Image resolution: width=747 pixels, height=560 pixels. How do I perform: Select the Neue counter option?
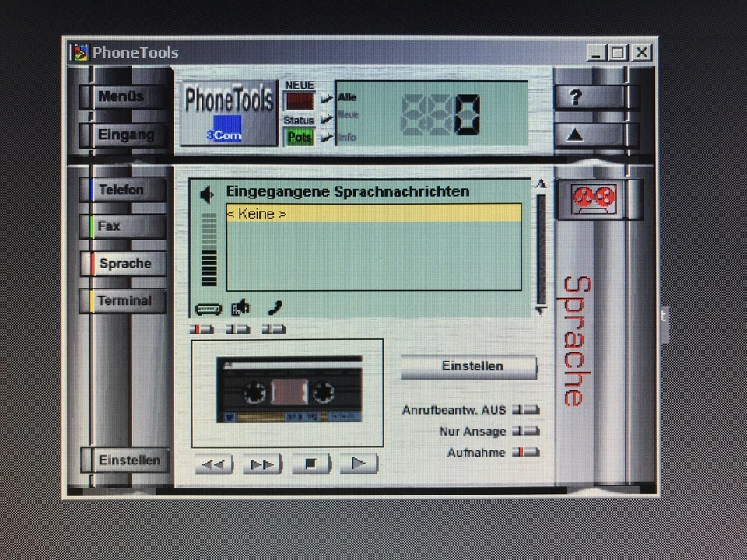[349, 115]
